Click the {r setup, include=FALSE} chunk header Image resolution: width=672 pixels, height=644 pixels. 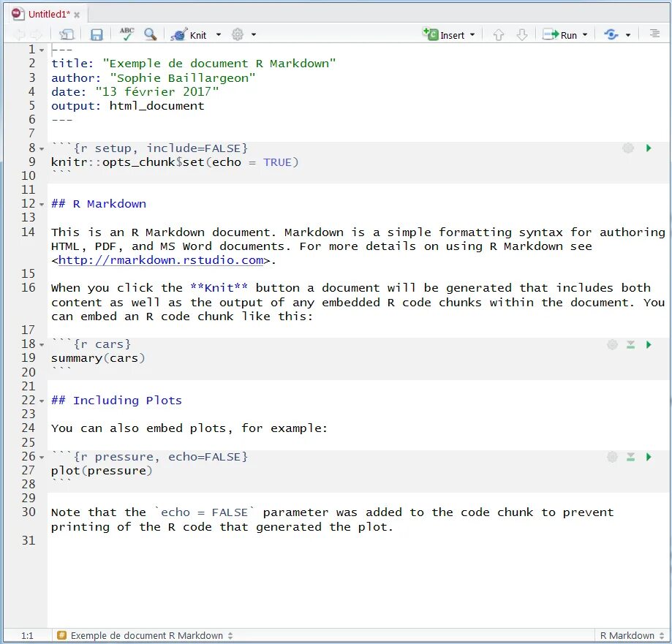[150, 148]
